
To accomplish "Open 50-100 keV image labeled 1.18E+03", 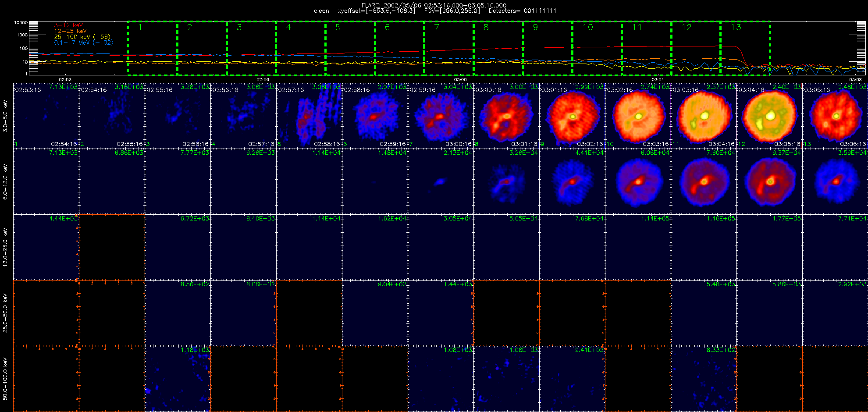I will 178,379.
